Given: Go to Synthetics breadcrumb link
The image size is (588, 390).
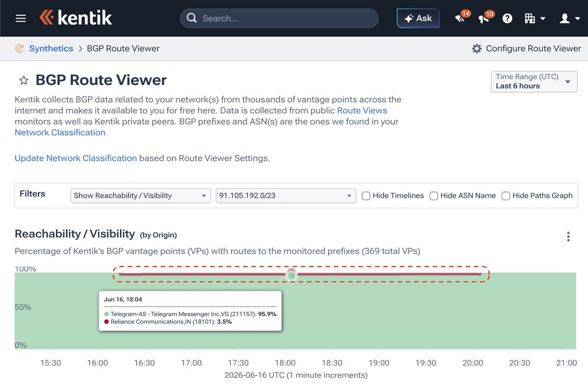Looking at the screenshot, I should pos(51,49).
